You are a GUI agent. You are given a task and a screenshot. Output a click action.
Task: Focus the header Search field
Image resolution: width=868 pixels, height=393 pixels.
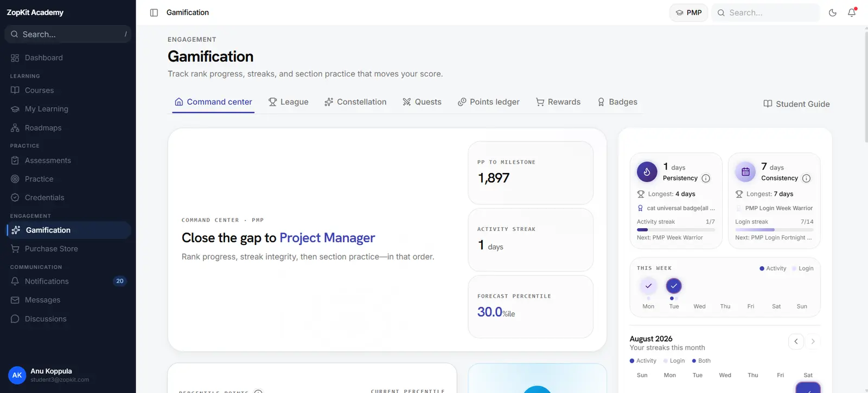click(x=765, y=12)
